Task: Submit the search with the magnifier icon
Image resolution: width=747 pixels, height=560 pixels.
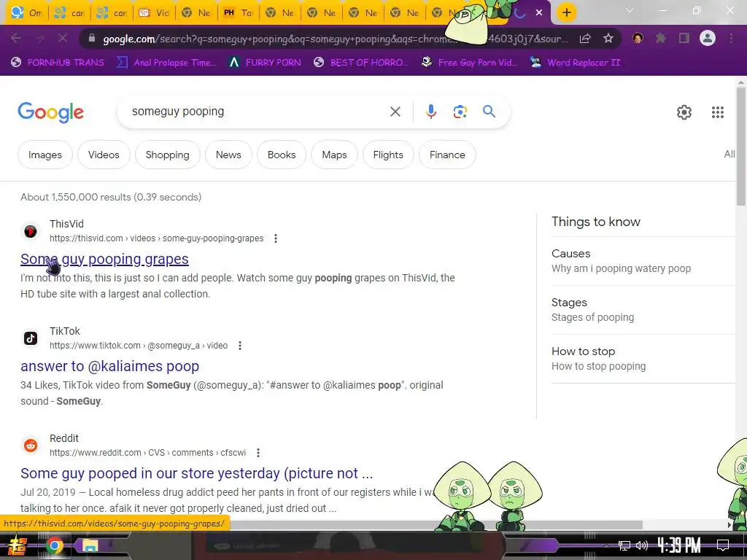Action: coord(489,112)
